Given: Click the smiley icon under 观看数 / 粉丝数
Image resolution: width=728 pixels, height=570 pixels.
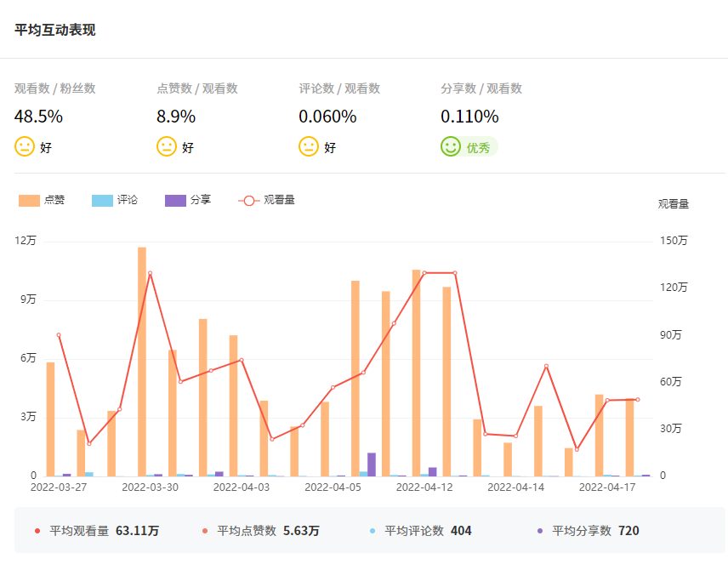Looking at the screenshot, I should [25, 146].
